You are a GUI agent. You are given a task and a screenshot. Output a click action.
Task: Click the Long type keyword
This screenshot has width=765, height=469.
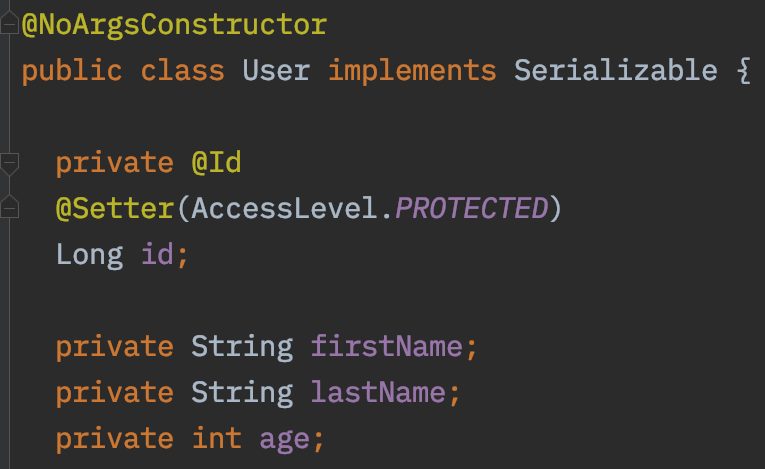click(89, 255)
